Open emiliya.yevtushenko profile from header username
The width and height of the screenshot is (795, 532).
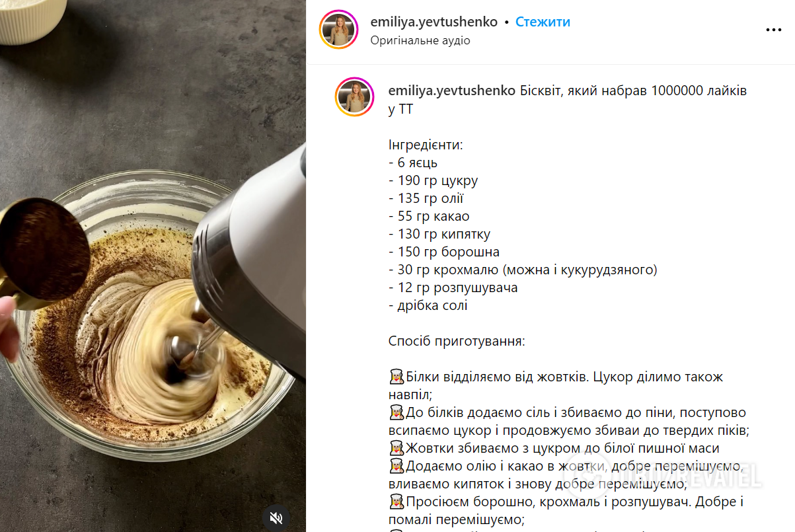click(x=434, y=22)
